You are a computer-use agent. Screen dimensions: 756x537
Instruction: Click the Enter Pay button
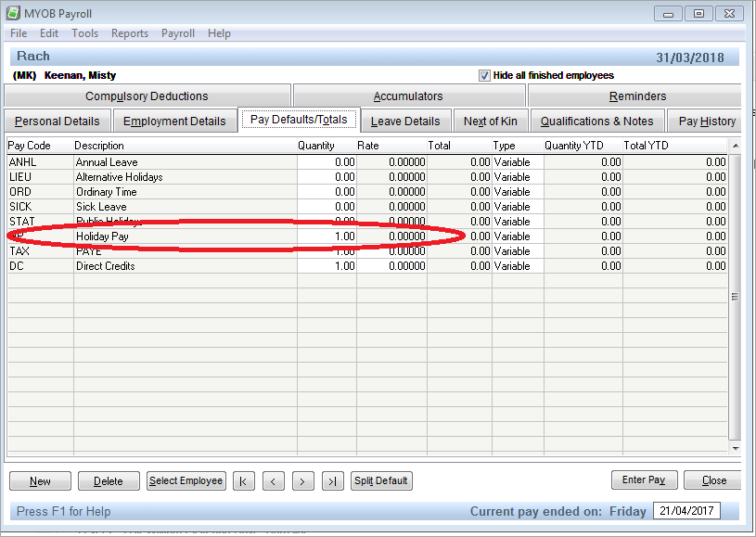click(644, 480)
